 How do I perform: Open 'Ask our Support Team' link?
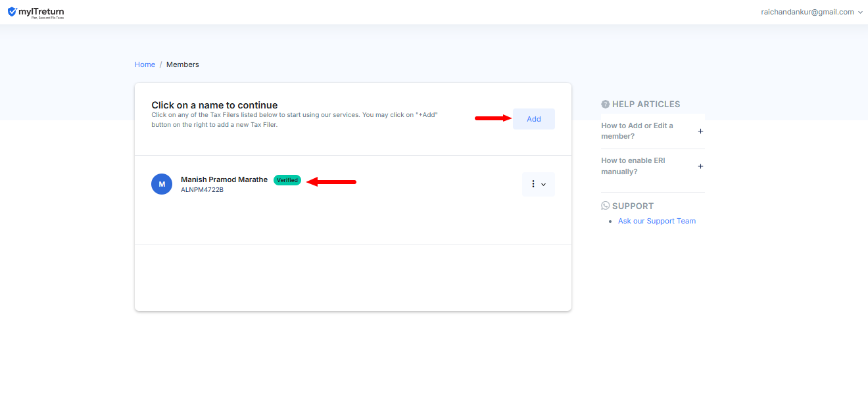657,221
